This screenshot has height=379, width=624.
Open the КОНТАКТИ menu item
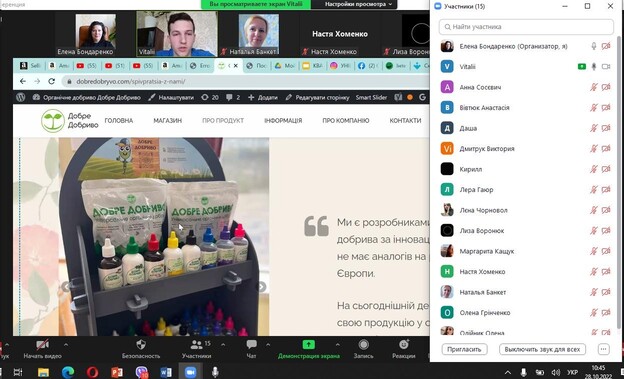(x=405, y=121)
